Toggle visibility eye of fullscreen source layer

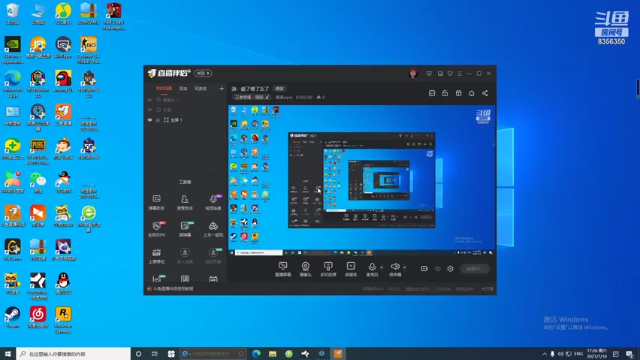(150, 120)
